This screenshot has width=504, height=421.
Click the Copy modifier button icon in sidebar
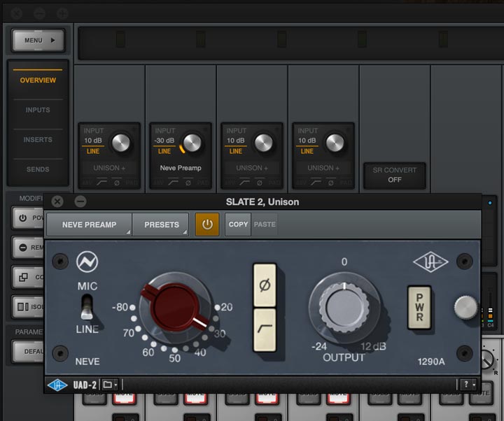(x=23, y=277)
